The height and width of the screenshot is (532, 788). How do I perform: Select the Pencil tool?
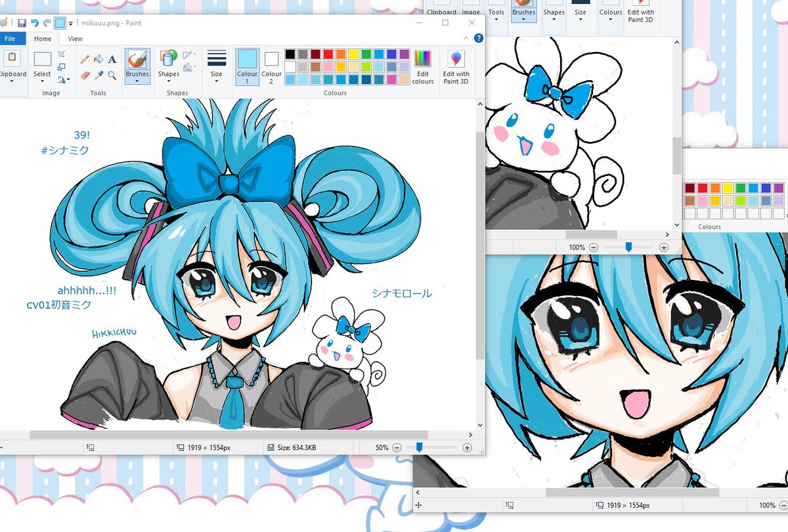[85, 59]
